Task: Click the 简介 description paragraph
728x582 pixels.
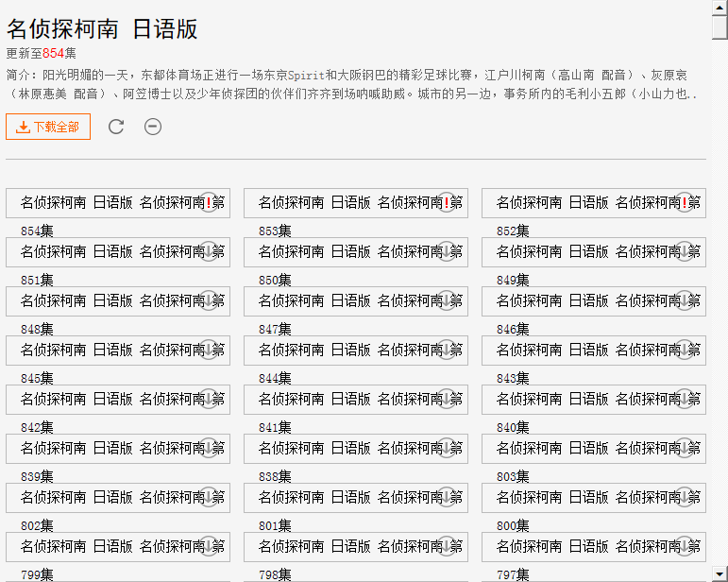Action: pyautogui.click(x=351, y=84)
